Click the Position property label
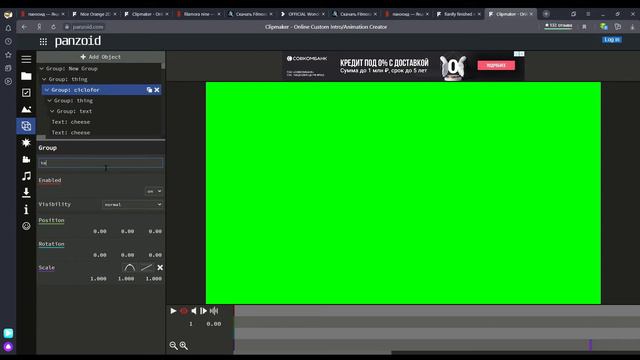 pos(51,220)
